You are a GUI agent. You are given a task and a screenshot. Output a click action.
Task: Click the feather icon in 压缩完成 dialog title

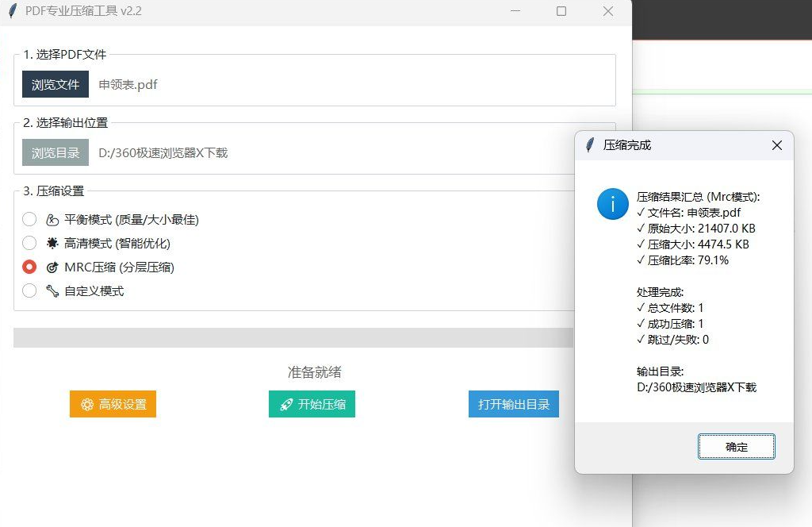tap(590, 145)
